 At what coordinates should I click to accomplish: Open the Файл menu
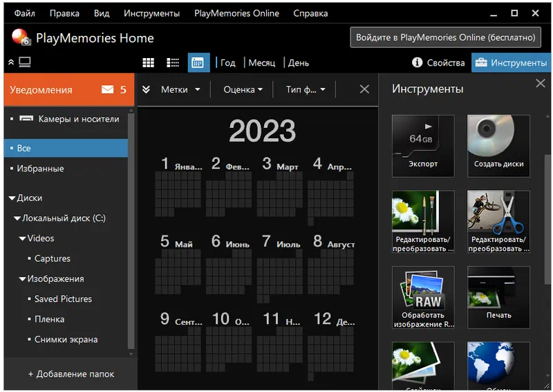click(24, 13)
